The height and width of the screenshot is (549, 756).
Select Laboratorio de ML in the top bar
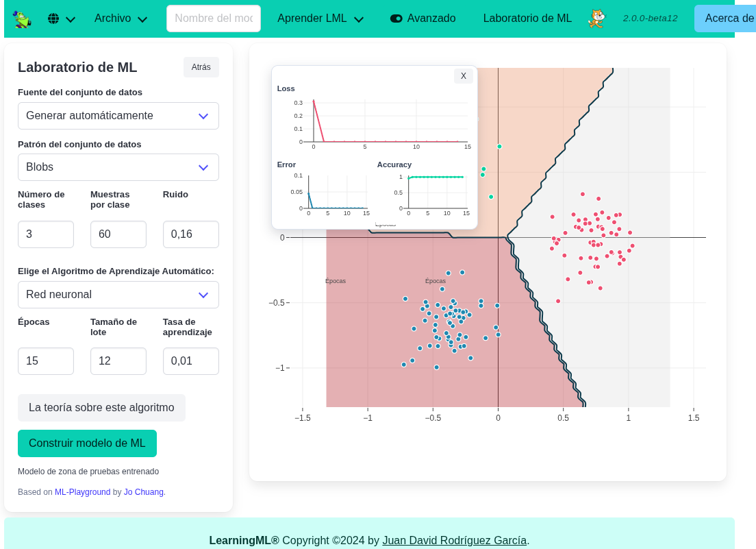[527, 19]
